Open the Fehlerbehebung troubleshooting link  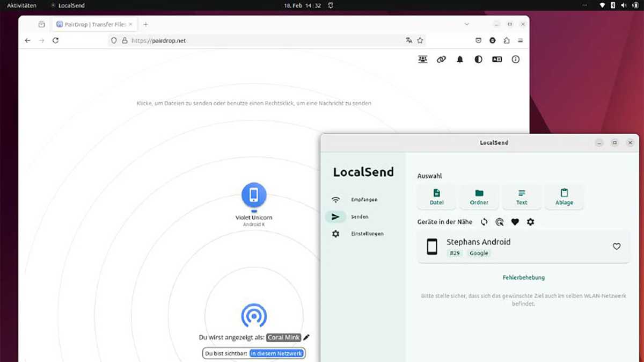(523, 277)
